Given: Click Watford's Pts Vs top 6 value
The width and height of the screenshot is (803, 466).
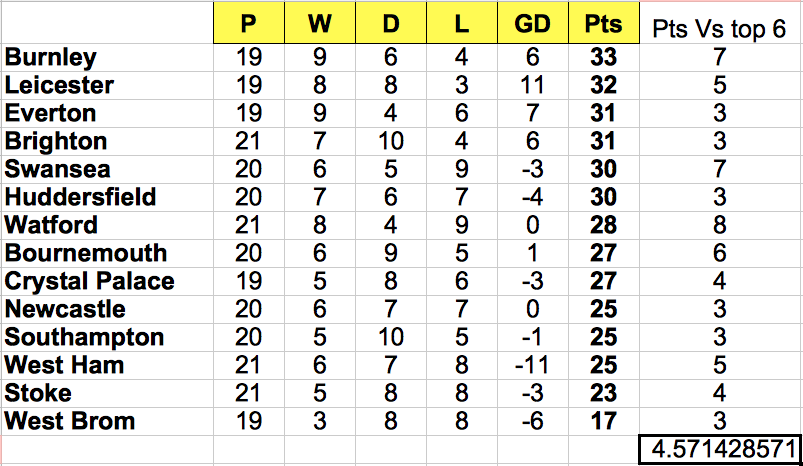Looking at the screenshot, I should pos(720,225).
